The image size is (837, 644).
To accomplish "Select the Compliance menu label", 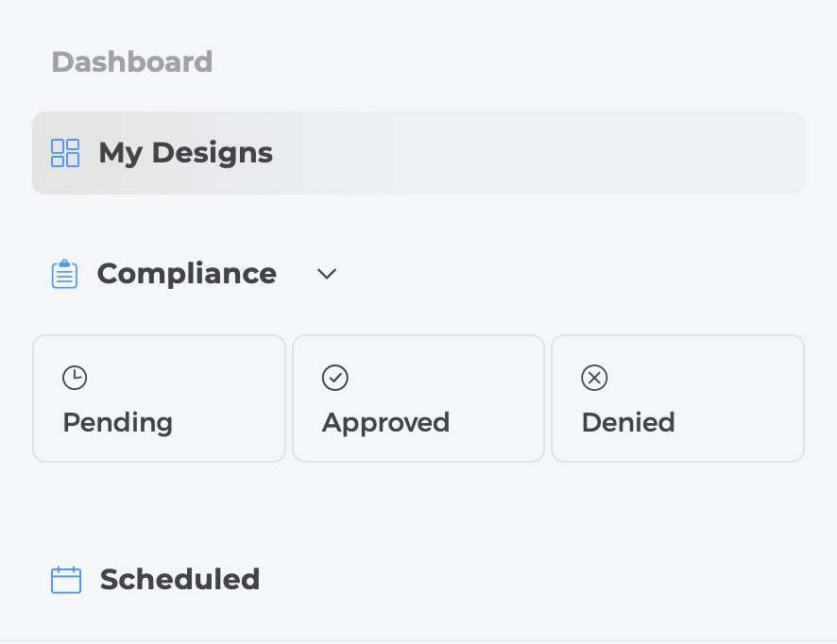I will [187, 274].
